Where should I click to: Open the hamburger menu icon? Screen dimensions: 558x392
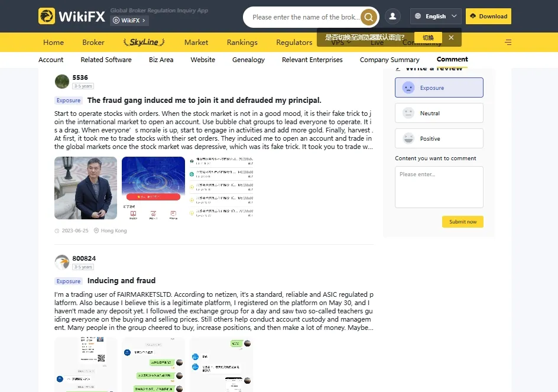pyautogui.click(x=508, y=43)
